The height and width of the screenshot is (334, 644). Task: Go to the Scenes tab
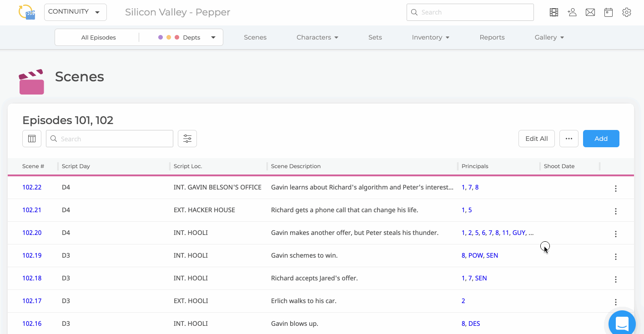coord(255,37)
